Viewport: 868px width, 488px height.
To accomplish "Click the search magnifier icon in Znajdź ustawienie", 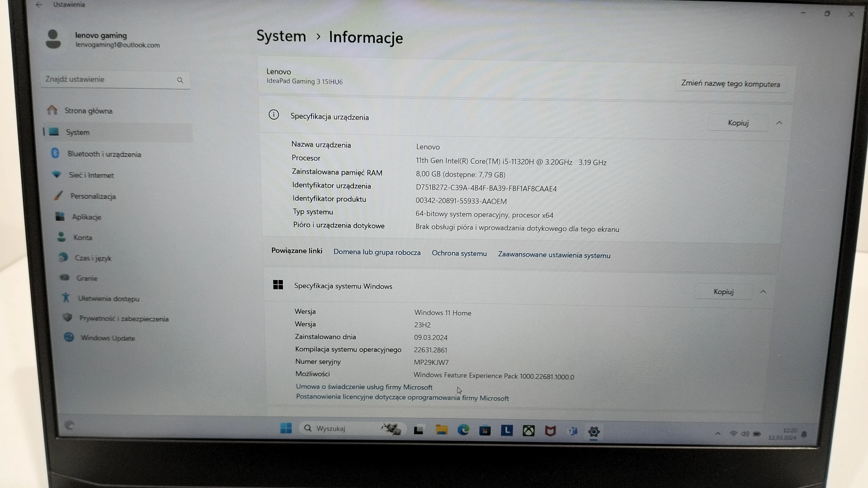I will [180, 80].
